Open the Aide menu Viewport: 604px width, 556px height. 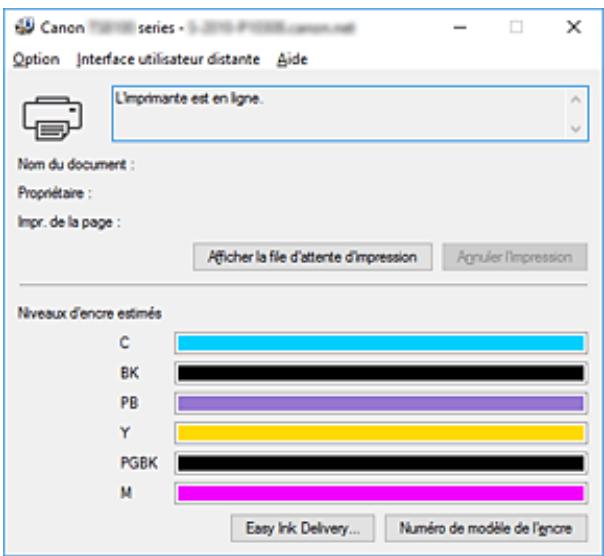tap(292, 59)
